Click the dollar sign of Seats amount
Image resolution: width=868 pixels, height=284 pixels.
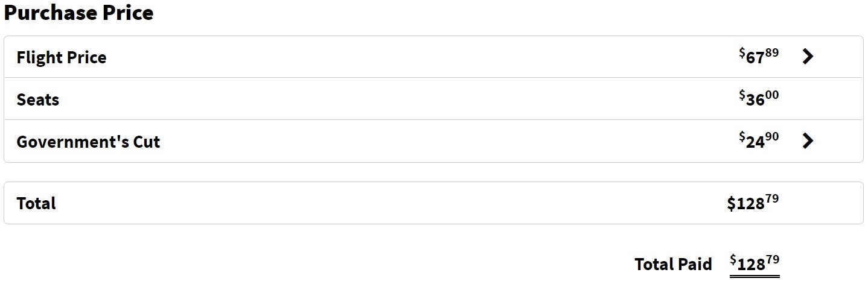[x=742, y=95]
